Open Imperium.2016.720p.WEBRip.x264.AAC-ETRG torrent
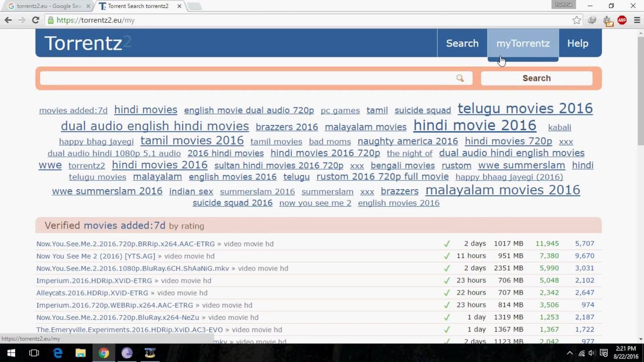 [x=115, y=305]
